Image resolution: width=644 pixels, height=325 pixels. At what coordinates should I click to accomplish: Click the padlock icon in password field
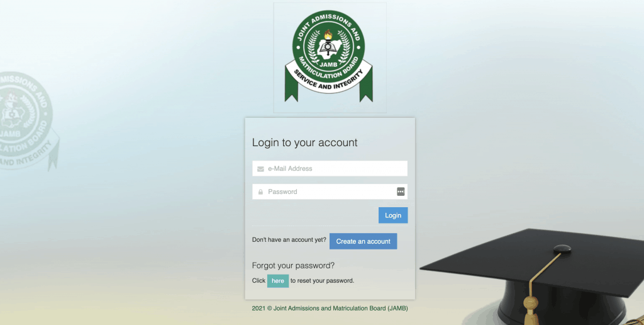tap(260, 191)
